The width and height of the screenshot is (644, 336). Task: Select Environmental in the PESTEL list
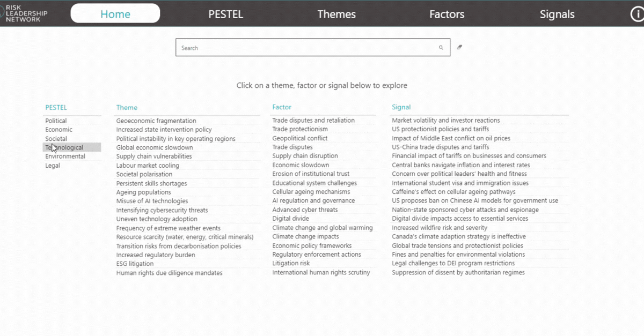[65, 156]
